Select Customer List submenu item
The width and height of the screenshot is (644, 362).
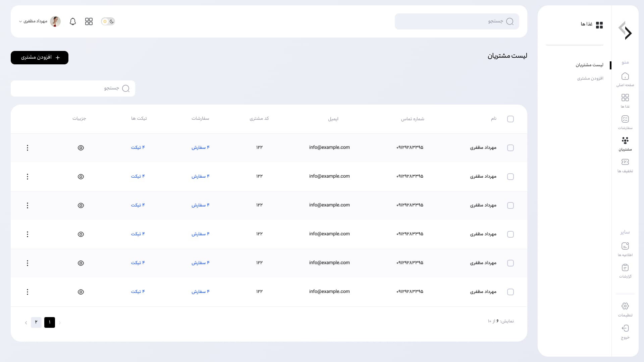click(589, 65)
